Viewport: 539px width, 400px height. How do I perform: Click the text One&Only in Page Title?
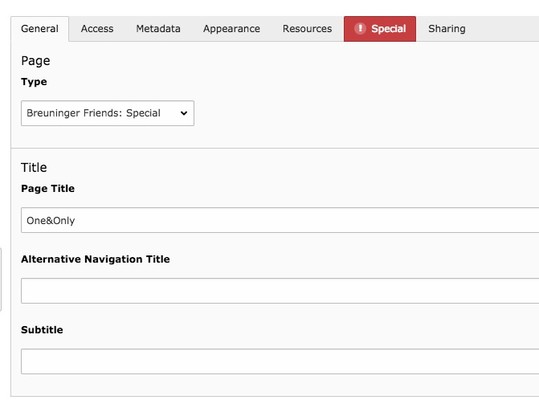51,220
